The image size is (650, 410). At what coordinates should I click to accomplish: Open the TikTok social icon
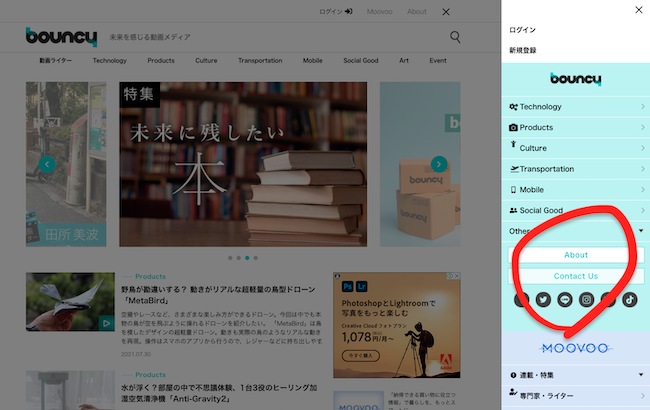(x=630, y=298)
